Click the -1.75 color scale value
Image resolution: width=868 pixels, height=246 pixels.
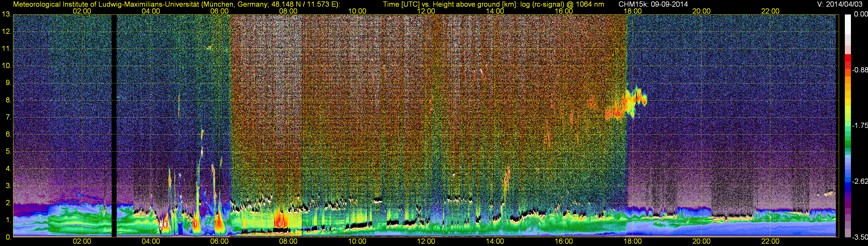pyautogui.click(x=860, y=126)
